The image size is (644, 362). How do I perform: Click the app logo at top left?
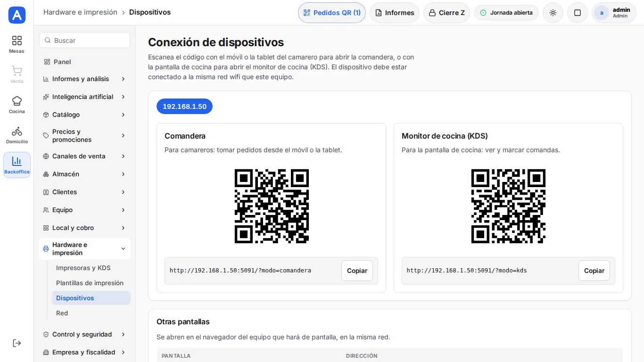pyautogui.click(x=17, y=15)
